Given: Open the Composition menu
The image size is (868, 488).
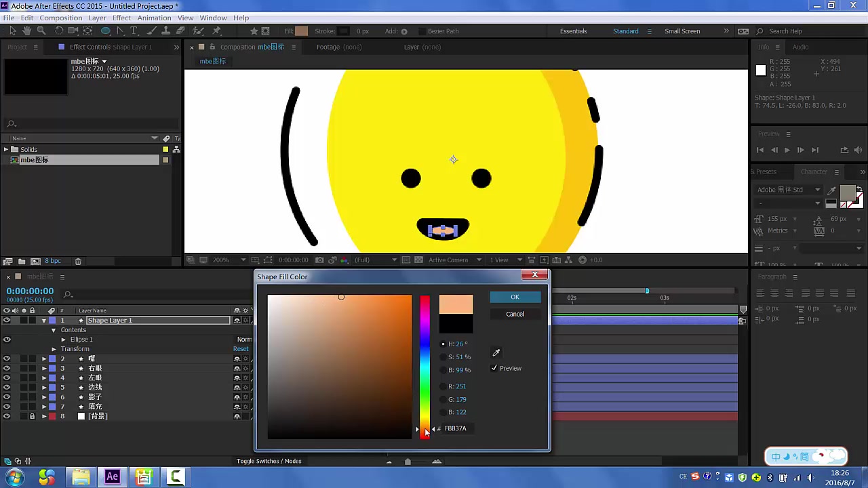Looking at the screenshot, I should pos(61,18).
